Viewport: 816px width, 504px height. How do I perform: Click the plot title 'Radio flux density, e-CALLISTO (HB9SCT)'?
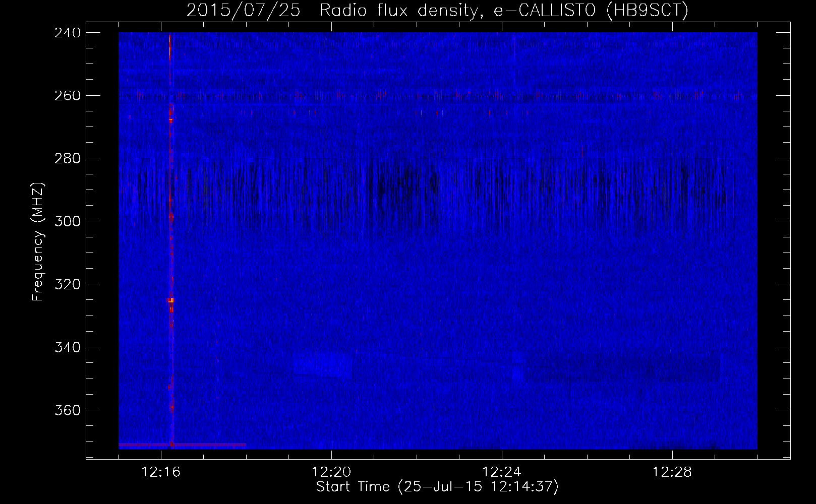[x=503, y=10]
